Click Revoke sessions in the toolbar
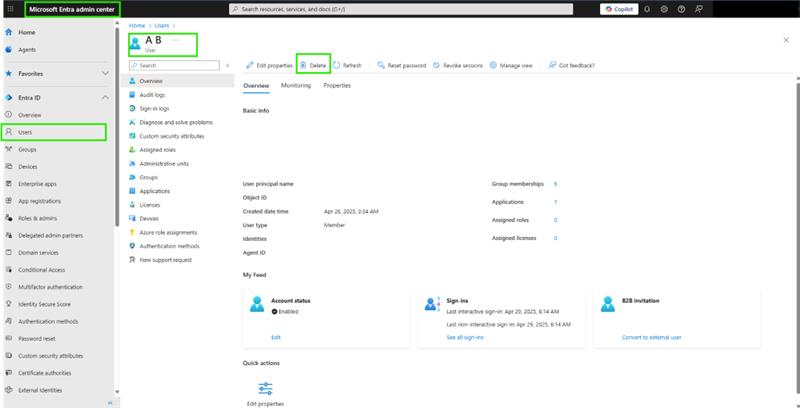The image size is (800, 408). tap(458, 65)
